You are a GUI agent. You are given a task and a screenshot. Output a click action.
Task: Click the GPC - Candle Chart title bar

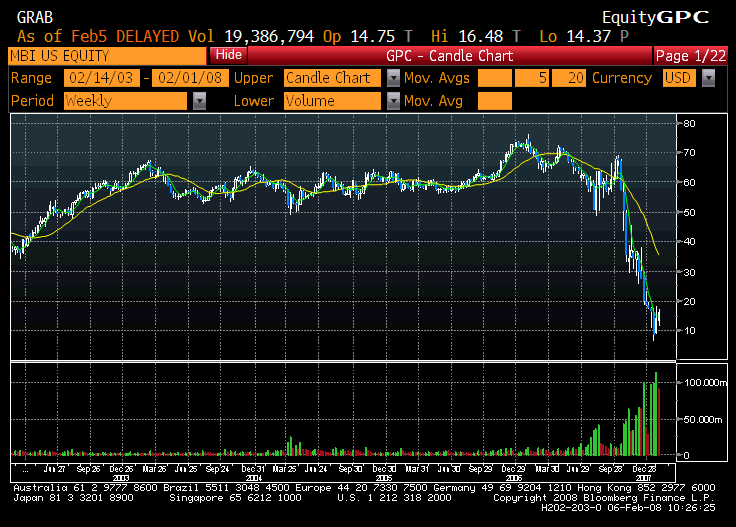click(449, 55)
